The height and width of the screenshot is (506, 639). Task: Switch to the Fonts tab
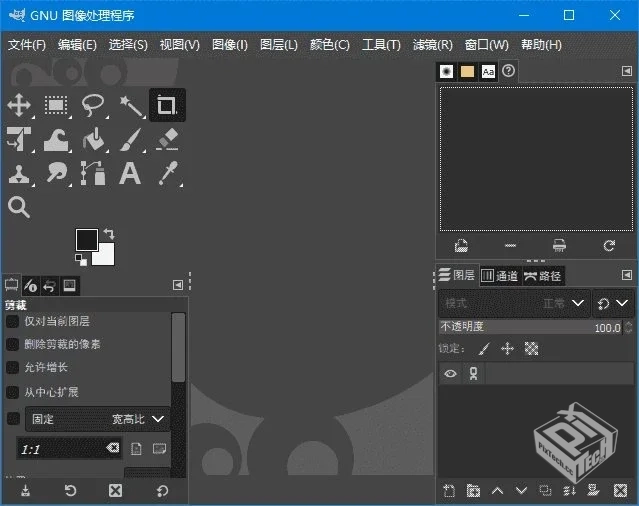[488, 72]
